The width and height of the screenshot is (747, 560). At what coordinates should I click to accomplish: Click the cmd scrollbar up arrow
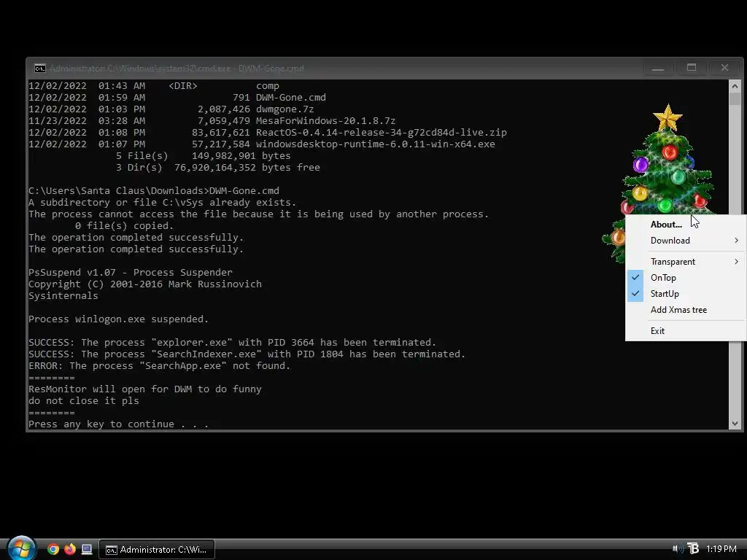tap(735, 86)
